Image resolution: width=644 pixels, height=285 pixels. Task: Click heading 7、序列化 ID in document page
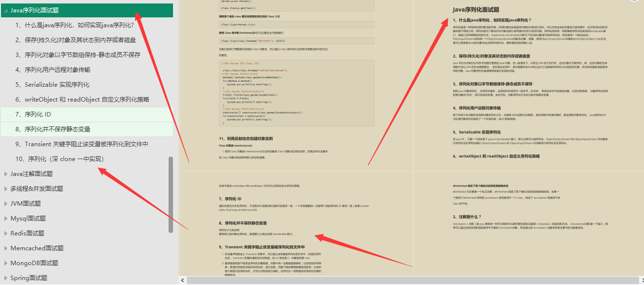230,199
